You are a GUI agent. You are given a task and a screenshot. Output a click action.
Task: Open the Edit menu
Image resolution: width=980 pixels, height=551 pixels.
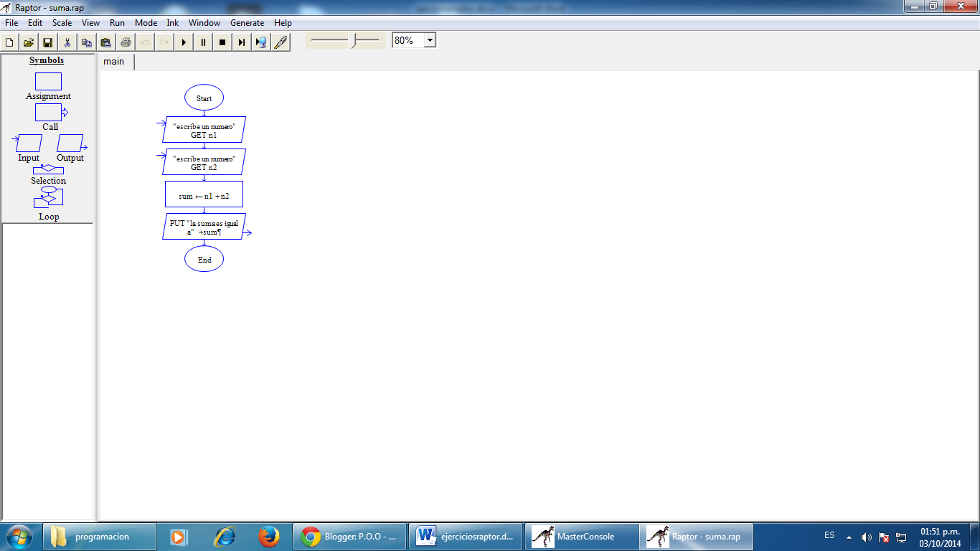(x=35, y=23)
